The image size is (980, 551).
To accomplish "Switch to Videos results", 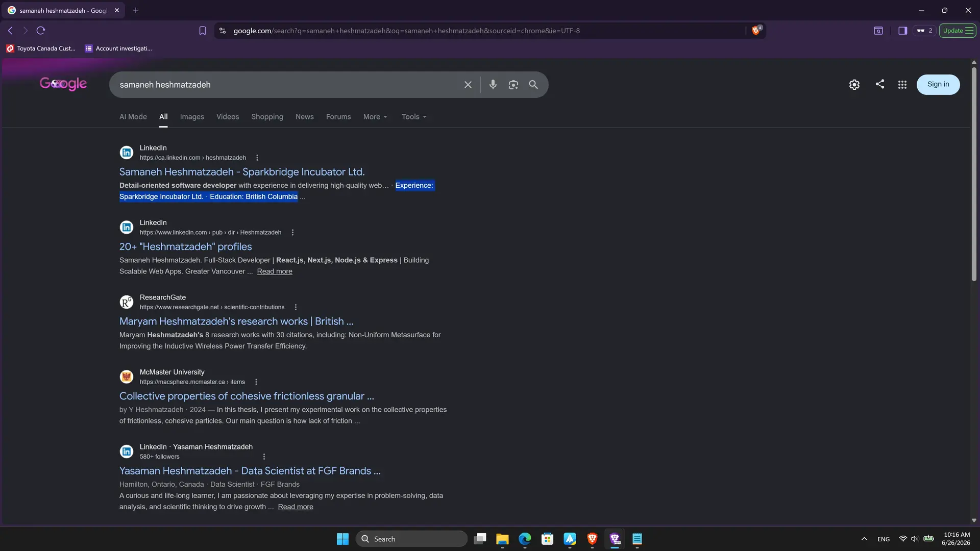I will coord(228,117).
